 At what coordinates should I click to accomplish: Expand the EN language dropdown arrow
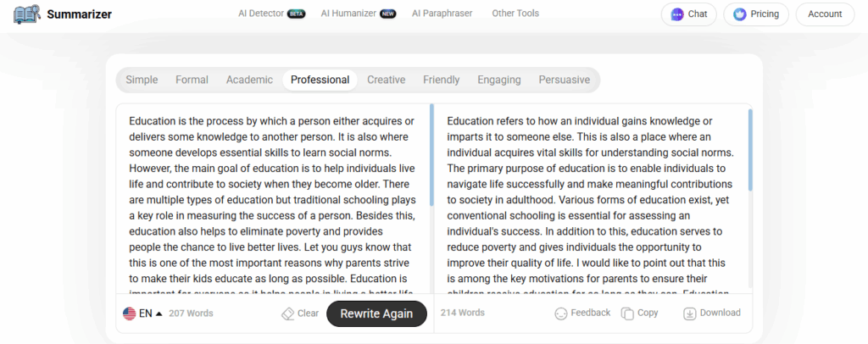(159, 313)
